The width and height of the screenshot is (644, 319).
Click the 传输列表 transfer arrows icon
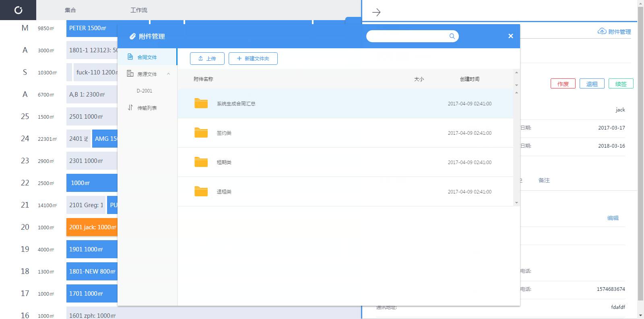pos(130,107)
